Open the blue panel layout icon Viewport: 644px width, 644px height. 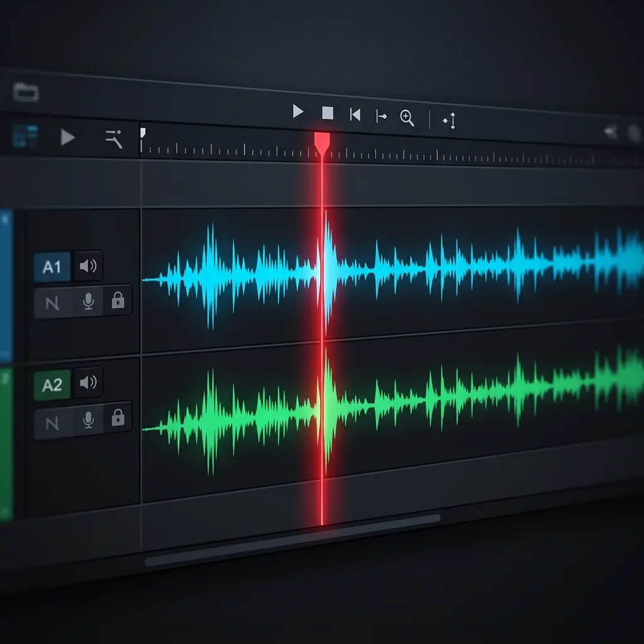pos(25,136)
